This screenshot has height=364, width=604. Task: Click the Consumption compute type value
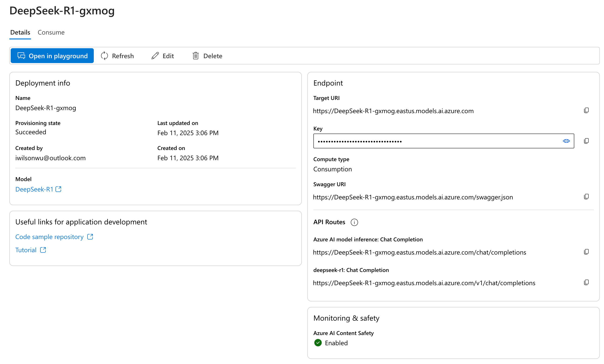coord(332,169)
